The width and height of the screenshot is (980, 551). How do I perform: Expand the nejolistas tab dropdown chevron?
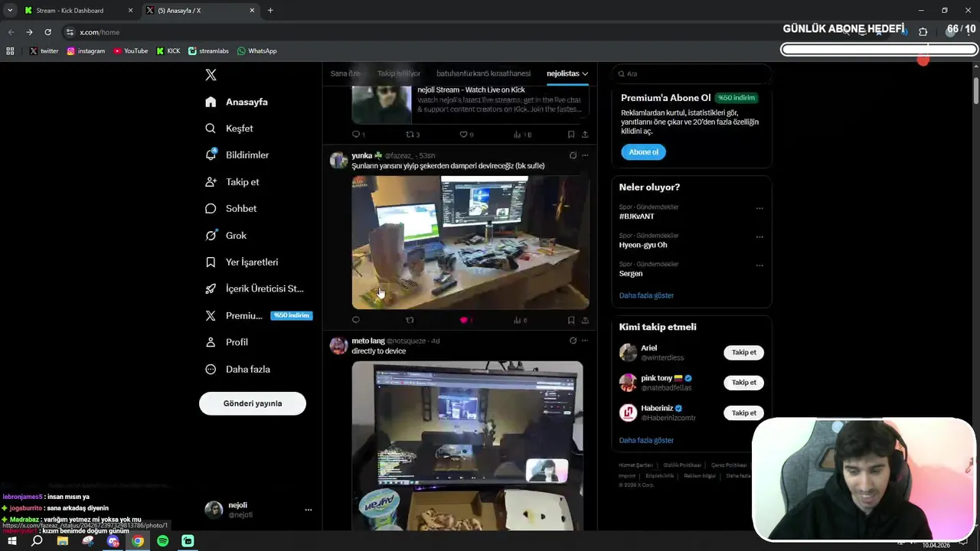(585, 73)
